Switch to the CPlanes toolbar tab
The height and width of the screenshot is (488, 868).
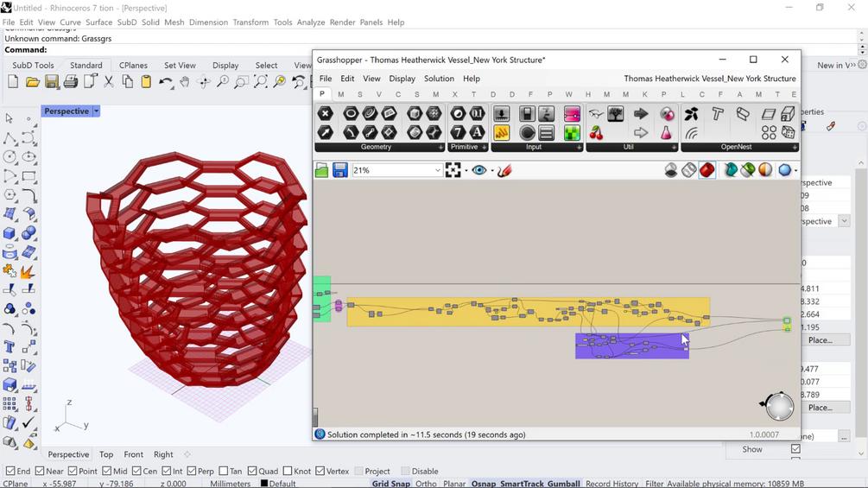click(x=133, y=66)
